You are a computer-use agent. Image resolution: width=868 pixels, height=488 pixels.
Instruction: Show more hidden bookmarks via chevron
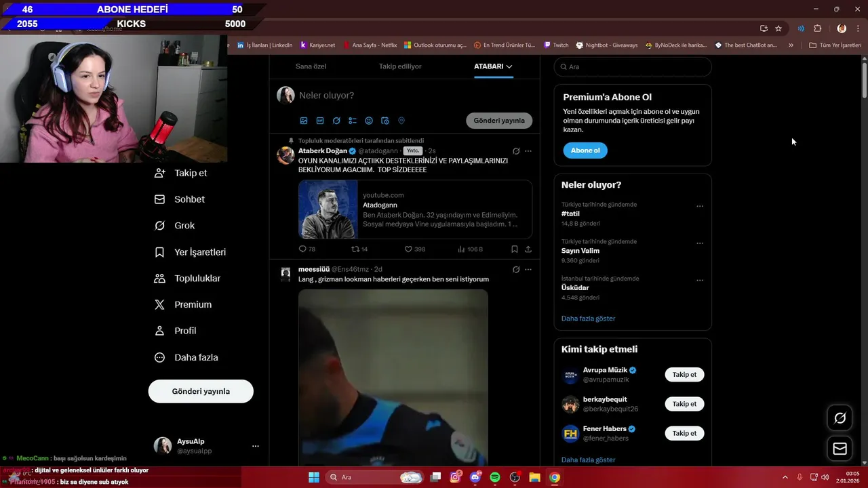pyautogui.click(x=791, y=45)
